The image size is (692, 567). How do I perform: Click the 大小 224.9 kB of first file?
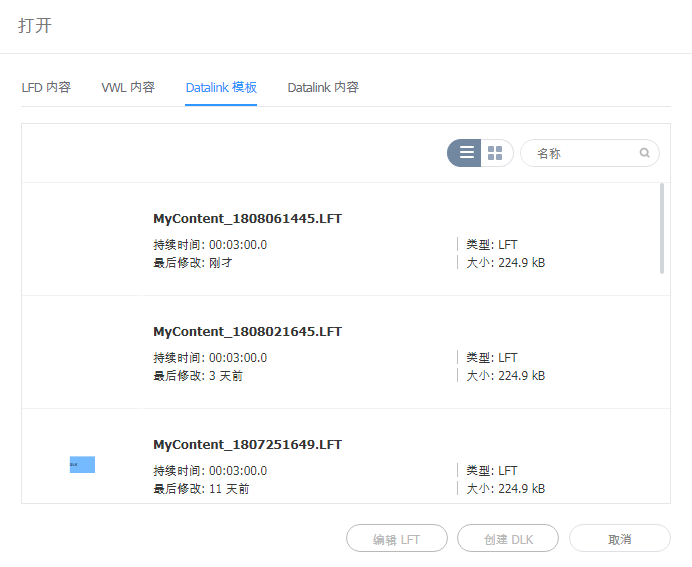pyautogui.click(x=505, y=263)
